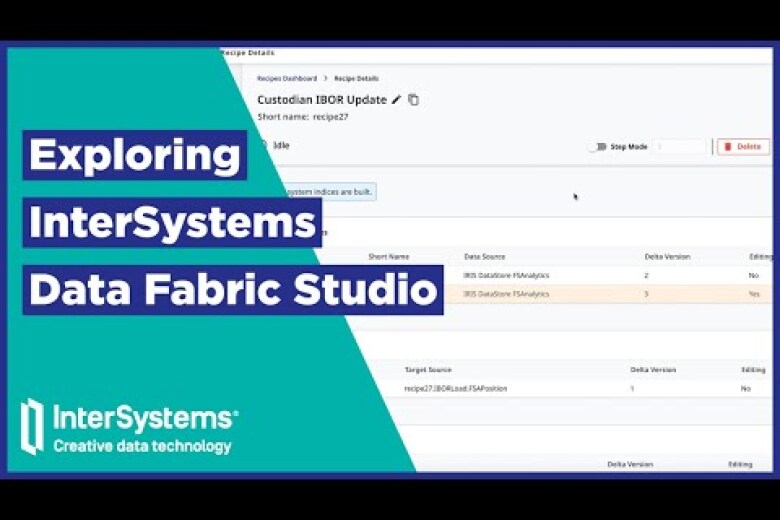Click the Step Mode number input field
This screenshot has height=520, width=780.
click(x=680, y=147)
